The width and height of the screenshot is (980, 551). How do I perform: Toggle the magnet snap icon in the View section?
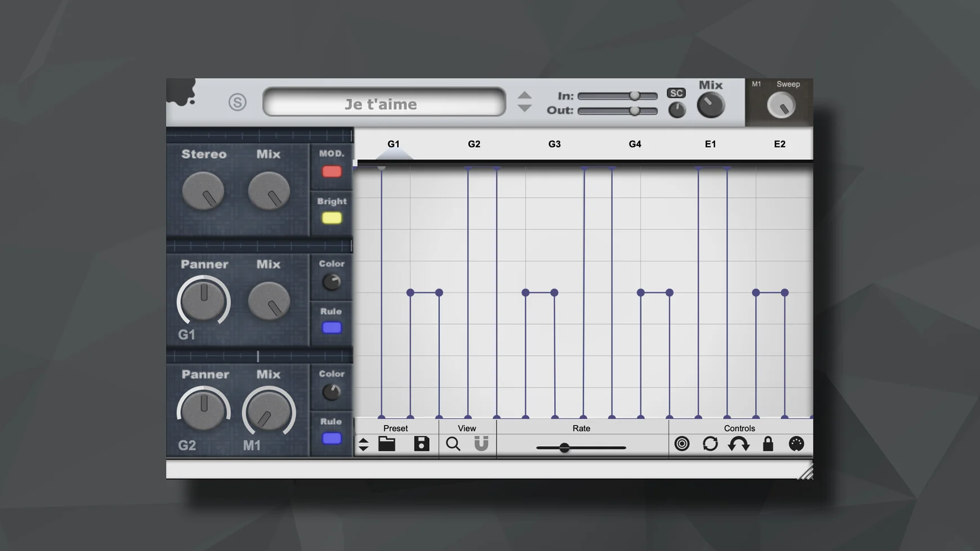[482, 445]
